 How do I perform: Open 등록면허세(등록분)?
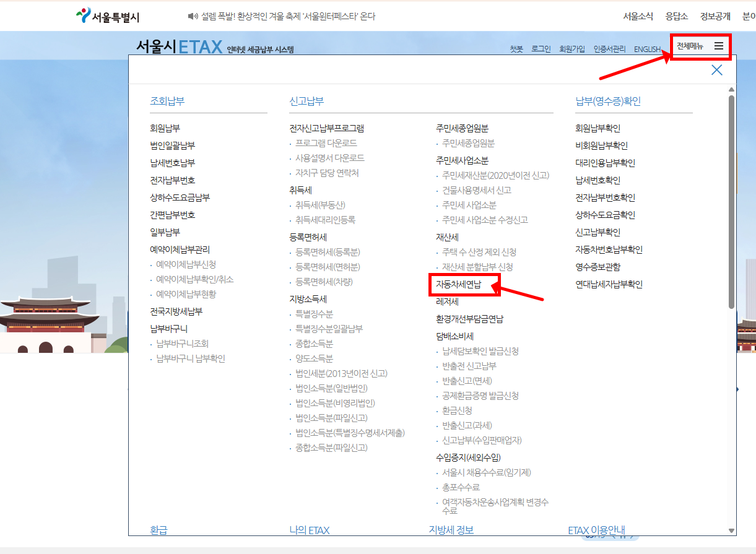(328, 252)
